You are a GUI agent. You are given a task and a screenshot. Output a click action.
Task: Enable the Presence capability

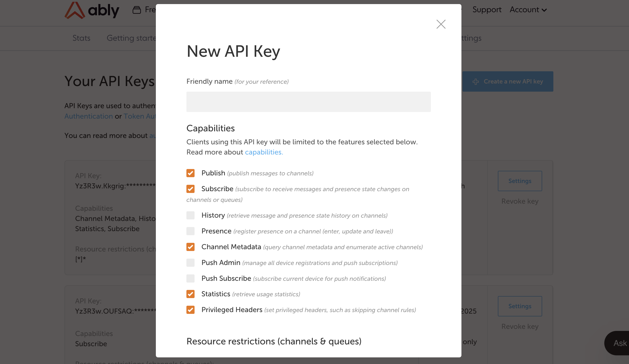[190, 231]
